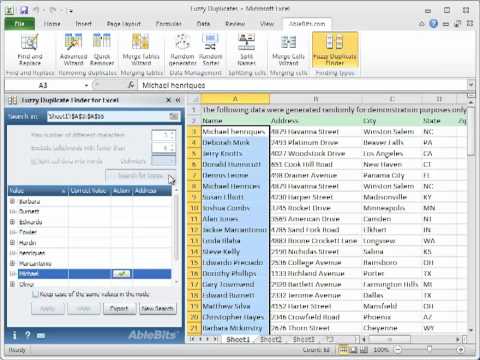Click the zoom slider handle in the status bar
The height and width of the screenshot is (360, 480).
click(429, 349)
